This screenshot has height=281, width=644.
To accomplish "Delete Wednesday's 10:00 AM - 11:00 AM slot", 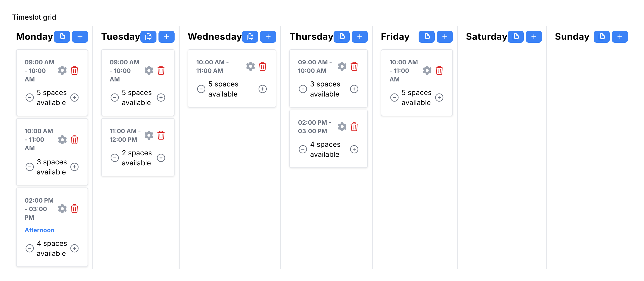I will (x=263, y=66).
